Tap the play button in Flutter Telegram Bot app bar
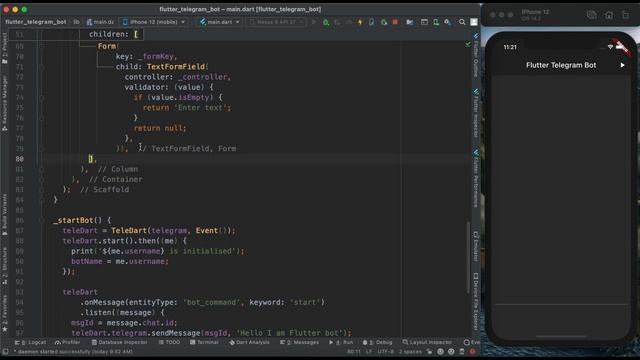Screen dimensions: 640x360 tap(622, 65)
